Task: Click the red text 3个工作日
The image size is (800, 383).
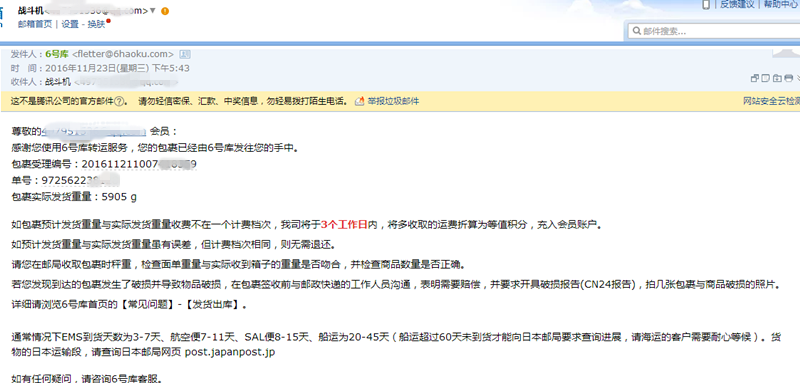Action: tap(344, 224)
